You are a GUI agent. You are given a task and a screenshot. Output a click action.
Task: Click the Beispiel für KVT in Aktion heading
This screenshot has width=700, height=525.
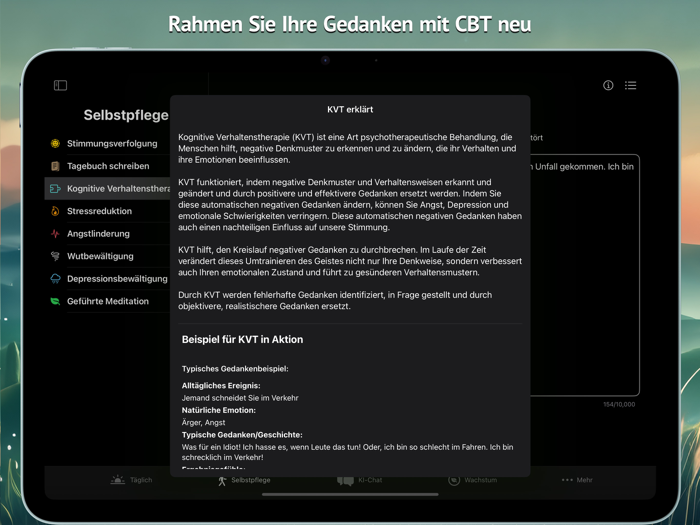(x=242, y=339)
